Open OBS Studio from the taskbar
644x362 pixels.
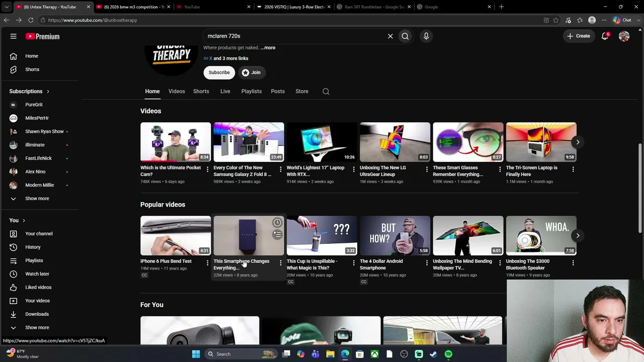pyautogui.click(x=404, y=354)
